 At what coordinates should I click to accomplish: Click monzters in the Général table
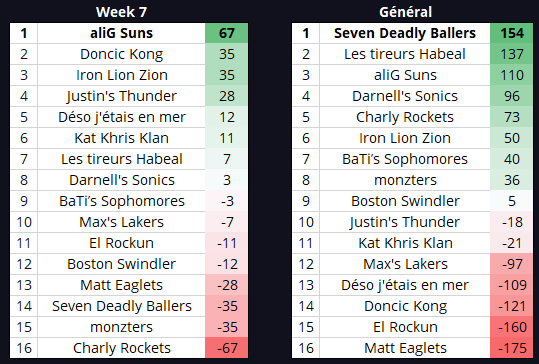tap(405, 180)
